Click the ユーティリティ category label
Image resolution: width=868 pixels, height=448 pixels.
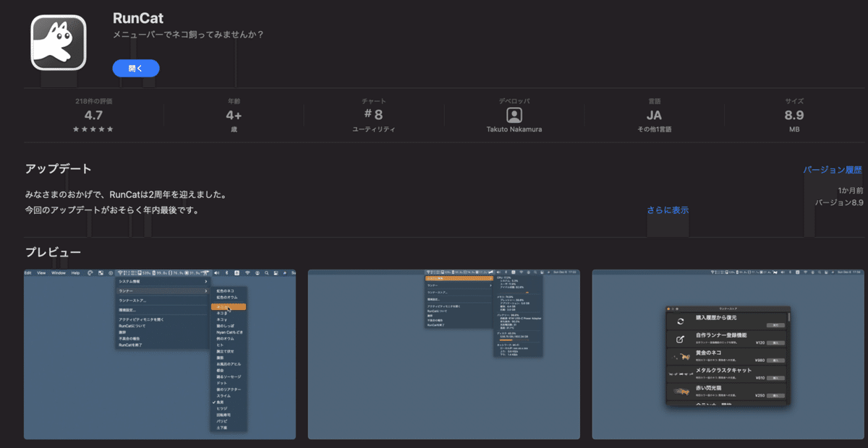[x=373, y=129]
